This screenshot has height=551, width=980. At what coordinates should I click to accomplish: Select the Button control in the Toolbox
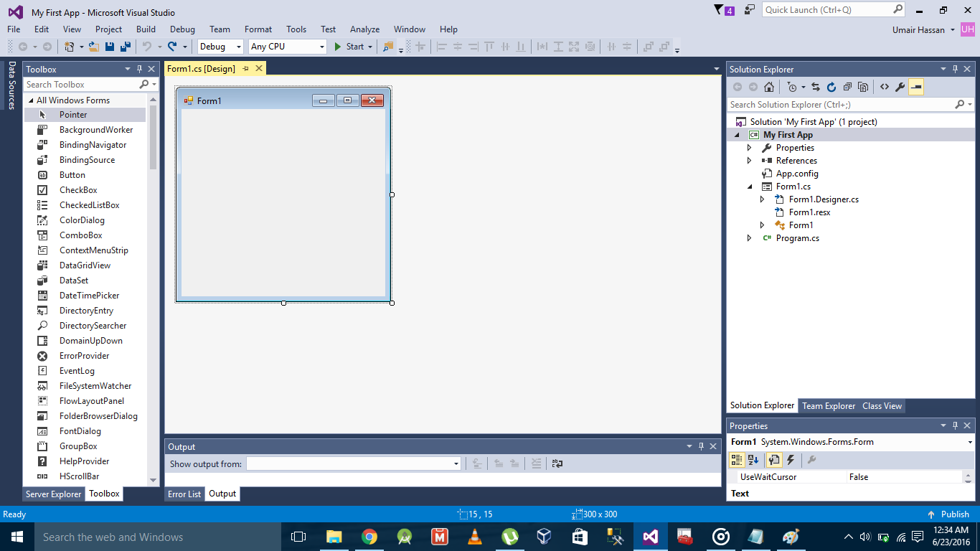[72, 174]
